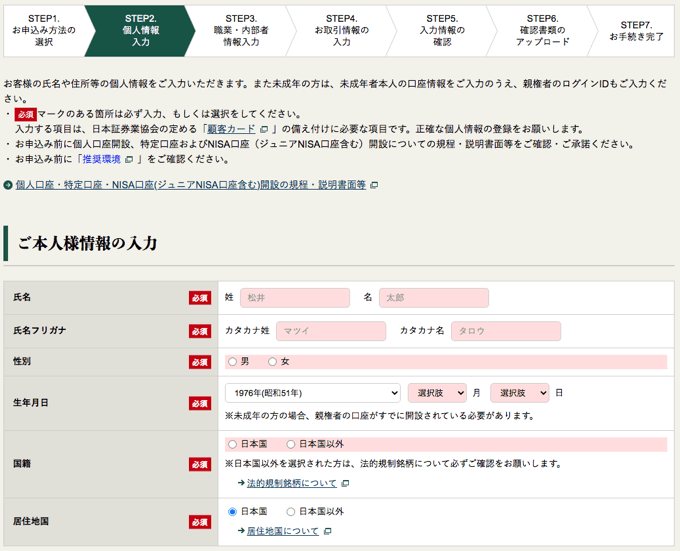
Task: Select the 男 radio button
Action: point(232,362)
